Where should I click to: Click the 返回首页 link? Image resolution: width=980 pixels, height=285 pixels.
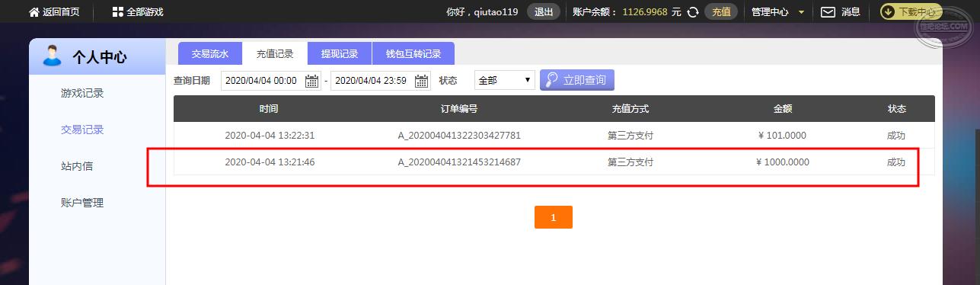(x=62, y=12)
